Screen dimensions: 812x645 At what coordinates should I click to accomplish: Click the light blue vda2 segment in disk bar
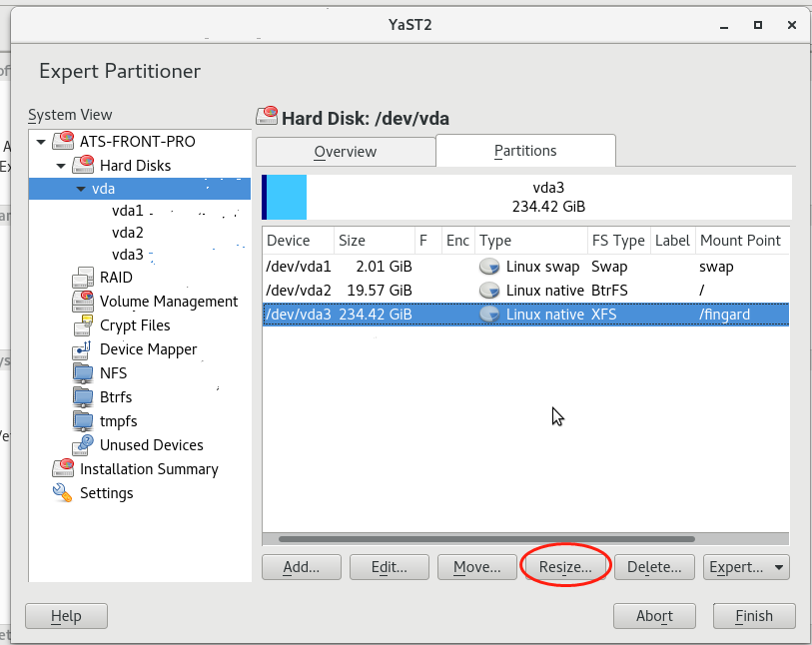click(x=287, y=198)
